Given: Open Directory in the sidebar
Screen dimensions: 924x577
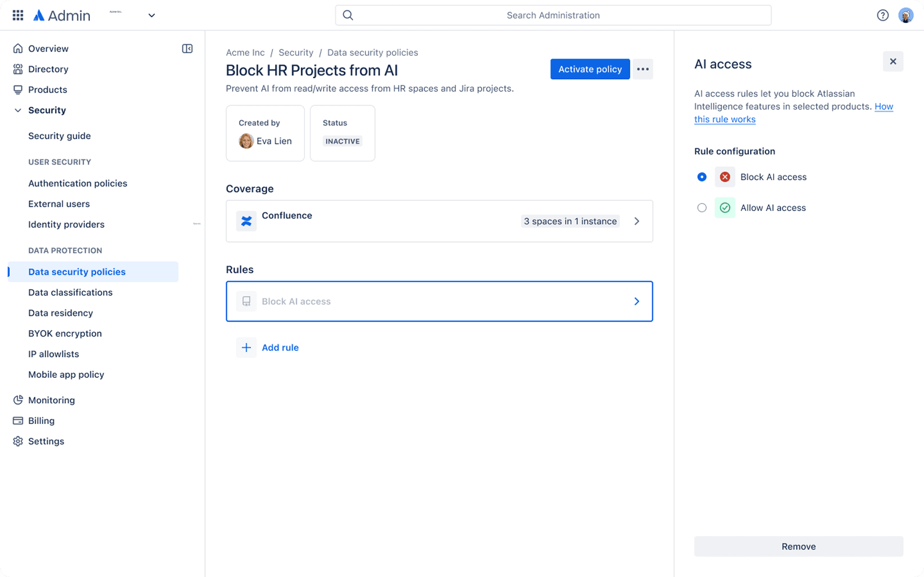Looking at the screenshot, I should (x=48, y=69).
